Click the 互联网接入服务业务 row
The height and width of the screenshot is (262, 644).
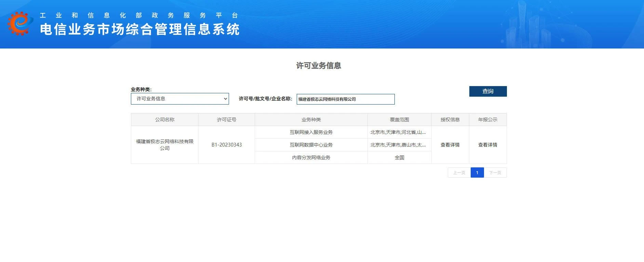click(x=311, y=132)
